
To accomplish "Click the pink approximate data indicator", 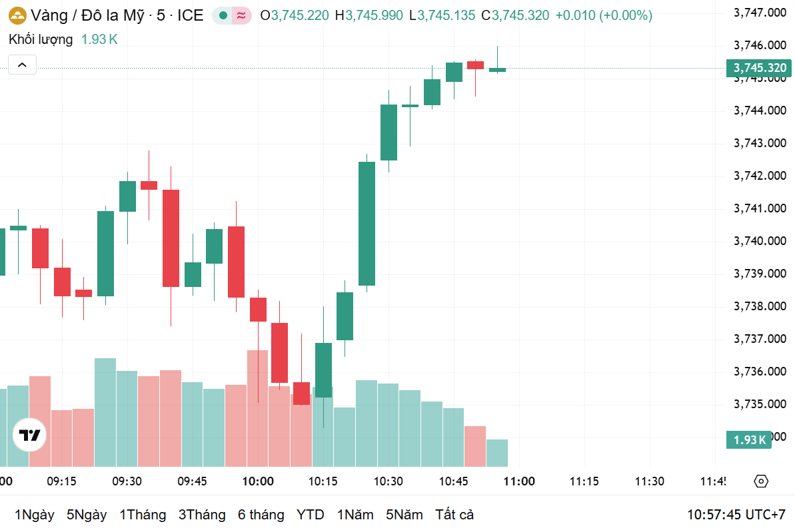I will point(242,16).
